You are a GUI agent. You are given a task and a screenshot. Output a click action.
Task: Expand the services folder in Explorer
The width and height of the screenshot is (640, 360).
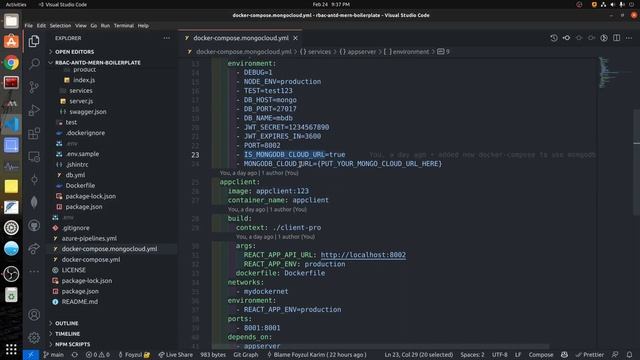click(80, 91)
